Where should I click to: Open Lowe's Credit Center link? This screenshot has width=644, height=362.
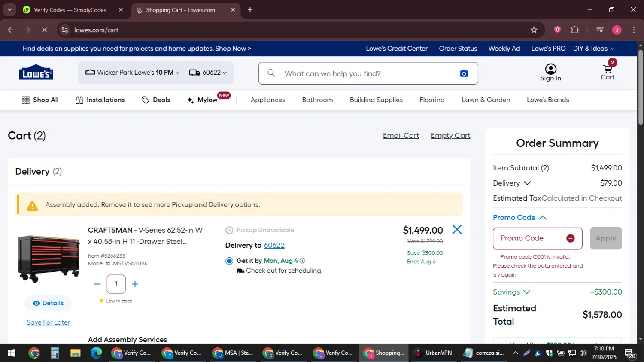[397, 49]
